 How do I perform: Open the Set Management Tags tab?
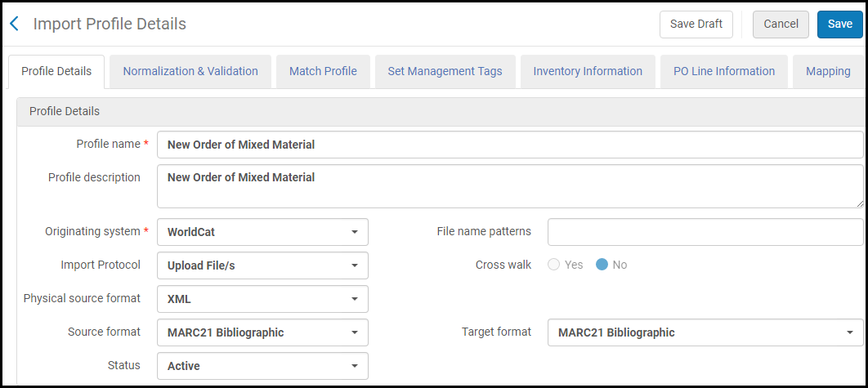click(x=445, y=71)
